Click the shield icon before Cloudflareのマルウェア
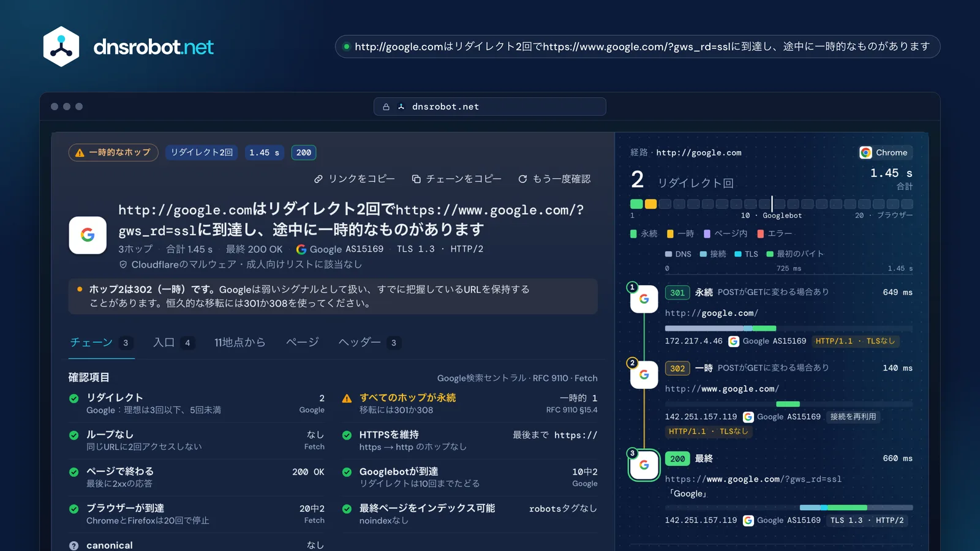 pos(123,264)
